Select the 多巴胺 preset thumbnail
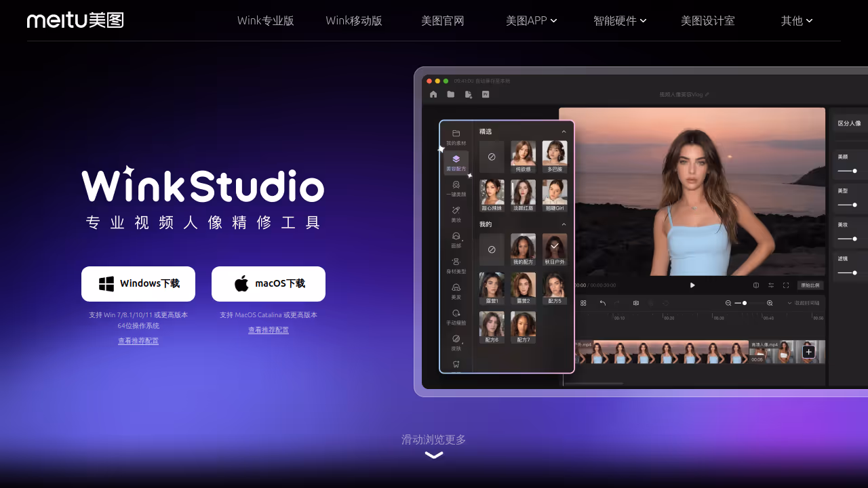This screenshot has height=488, width=868. pos(555,157)
